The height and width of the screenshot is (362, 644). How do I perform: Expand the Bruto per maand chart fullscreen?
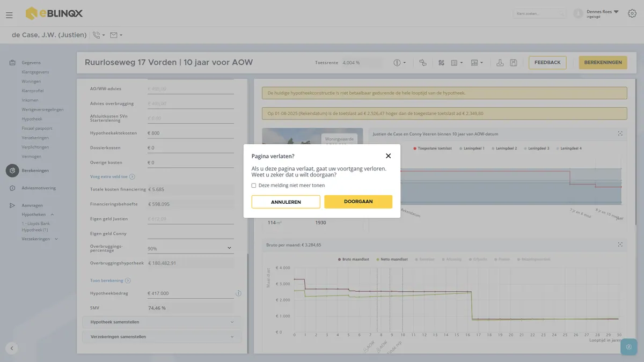[620, 245]
